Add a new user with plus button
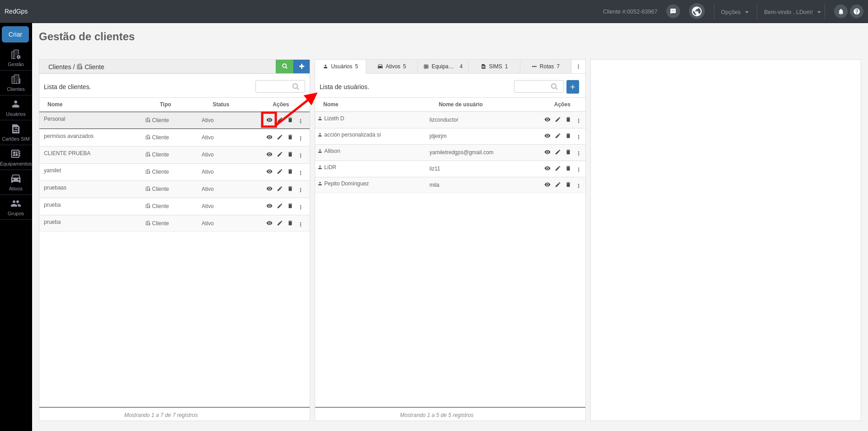 (x=573, y=87)
